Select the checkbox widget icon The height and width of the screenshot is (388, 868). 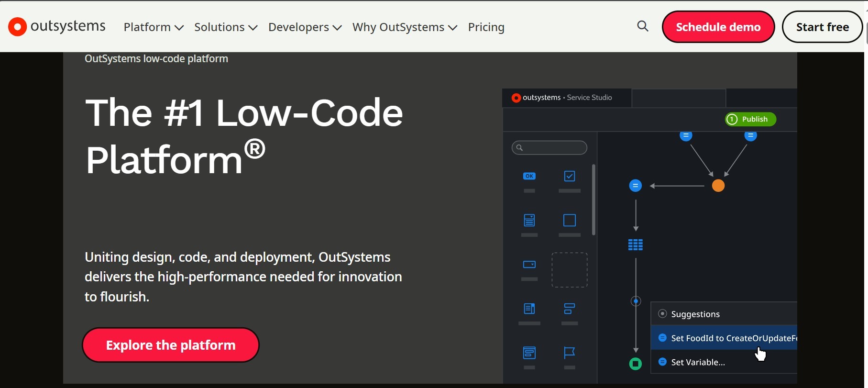point(570,177)
